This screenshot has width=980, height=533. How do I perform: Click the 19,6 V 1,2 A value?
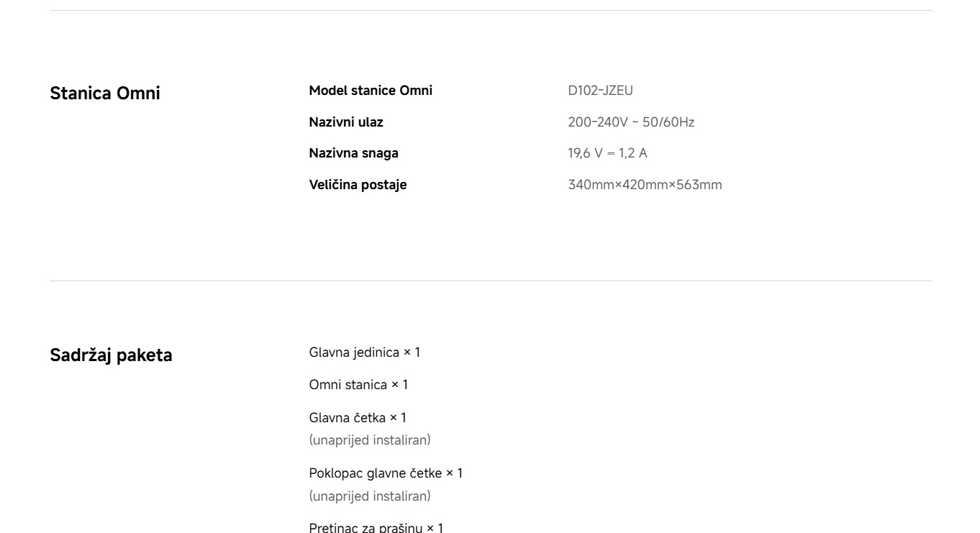[x=607, y=153]
